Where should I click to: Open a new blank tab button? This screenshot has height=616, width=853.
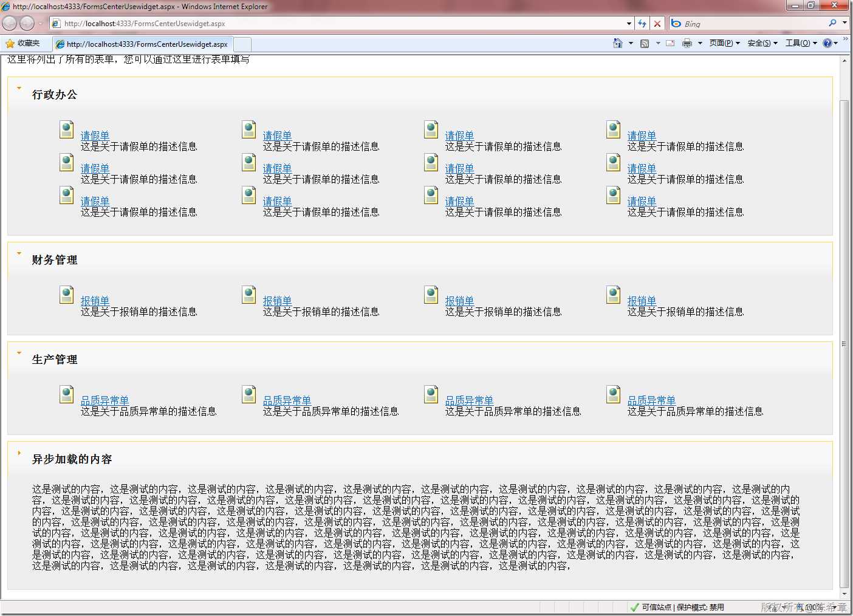tap(242, 44)
